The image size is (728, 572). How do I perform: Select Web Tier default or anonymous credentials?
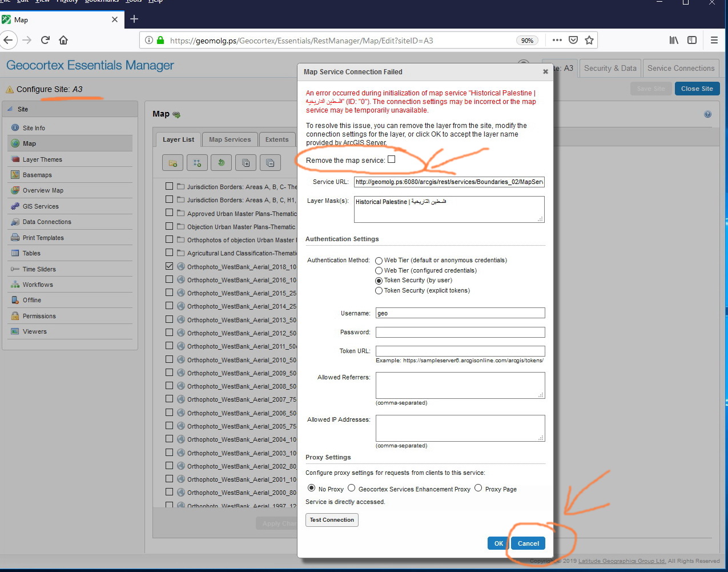point(379,261)
